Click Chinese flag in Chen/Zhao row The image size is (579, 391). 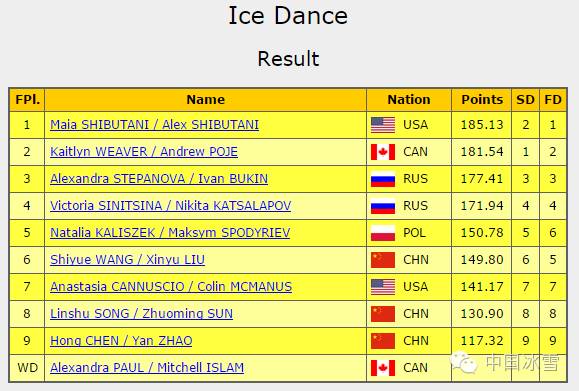[383, 340]
